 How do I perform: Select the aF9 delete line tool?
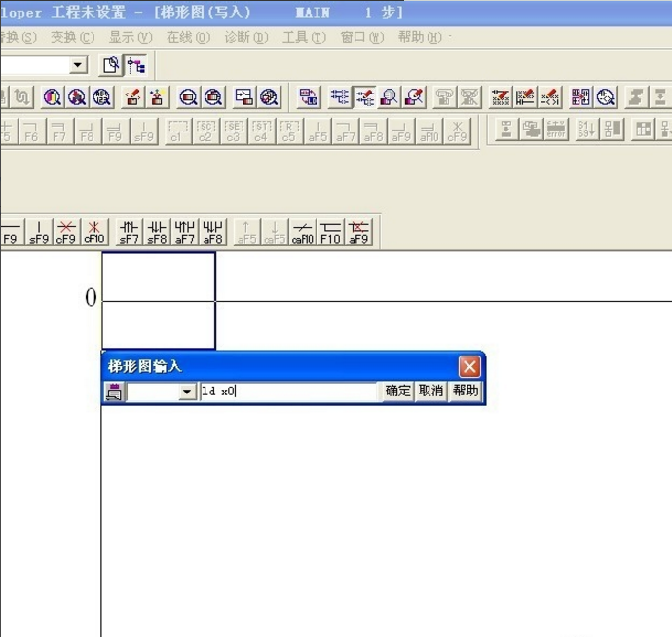(358, 232)
